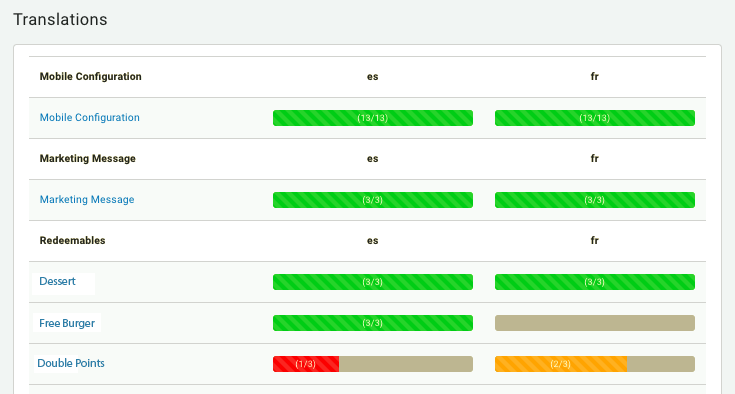Click Marketing Message fr progress bar (3/3)
735x394 pixels.
pyautogui.click(x=595, y=200)
